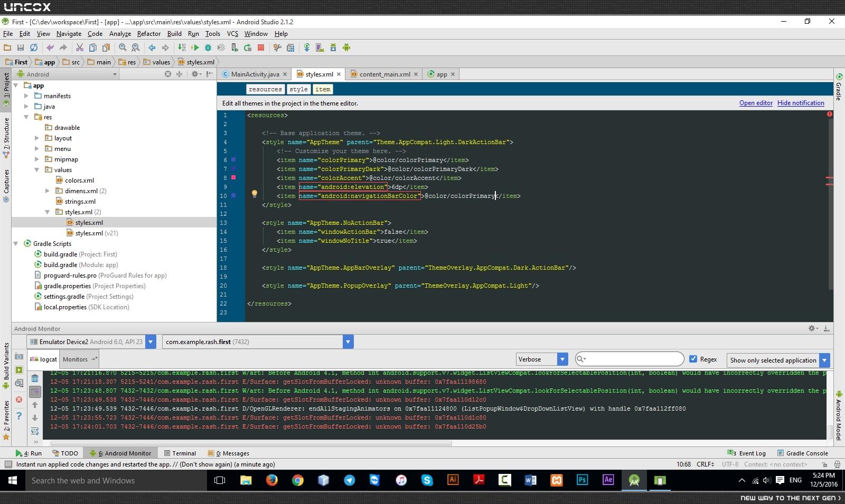Image resolution: width=845 pixels, height=504 pixels.
Task: Run the app with green play icon
Action: [x=195, y=47]
